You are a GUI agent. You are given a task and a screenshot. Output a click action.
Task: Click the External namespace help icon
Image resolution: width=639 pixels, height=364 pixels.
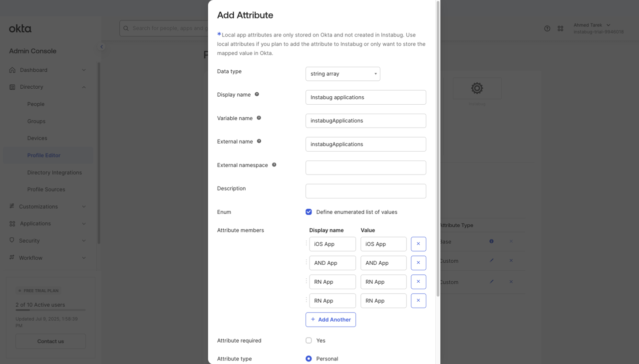274,165
